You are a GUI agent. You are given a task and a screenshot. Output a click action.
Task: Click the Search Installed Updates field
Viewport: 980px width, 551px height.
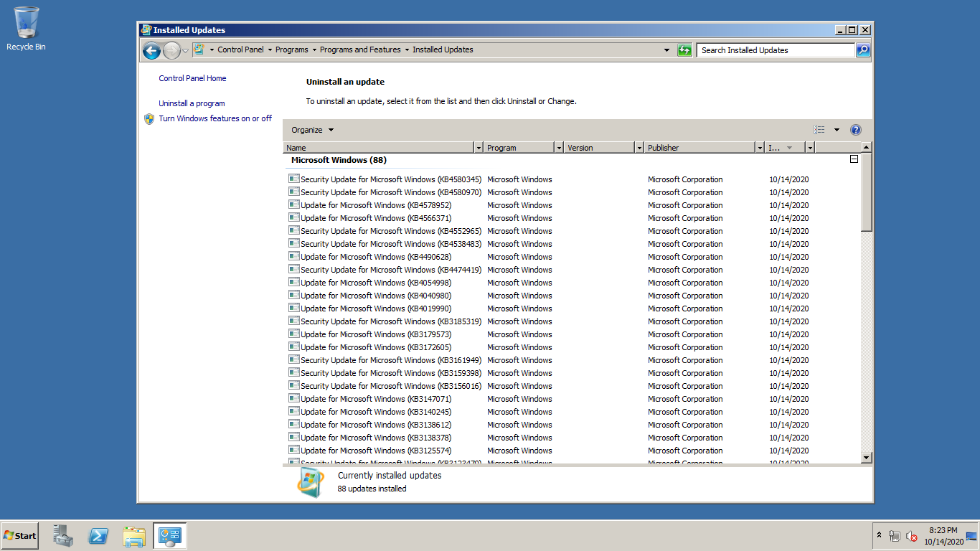click(x=776, y=50)
